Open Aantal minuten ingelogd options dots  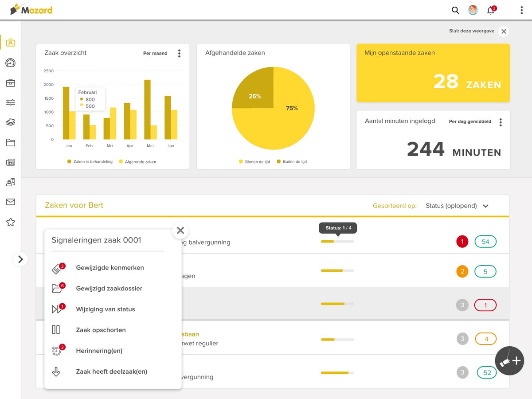click(501, 122)
